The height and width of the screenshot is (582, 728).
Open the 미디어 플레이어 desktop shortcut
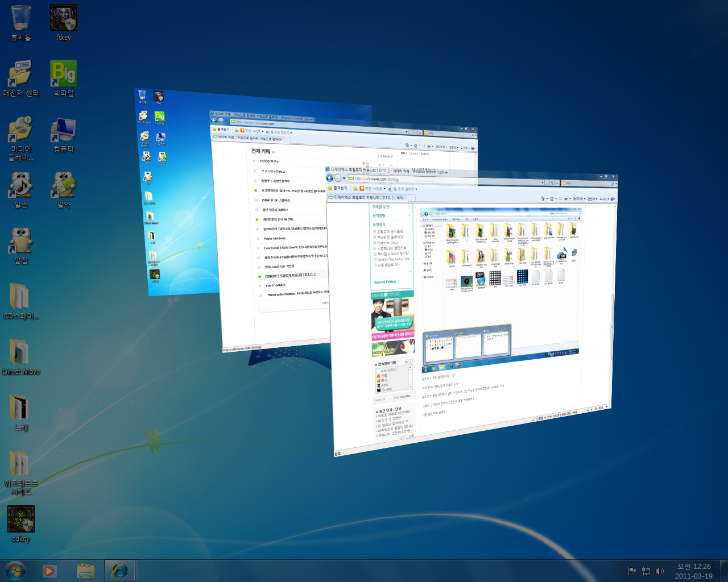point(21,139)
